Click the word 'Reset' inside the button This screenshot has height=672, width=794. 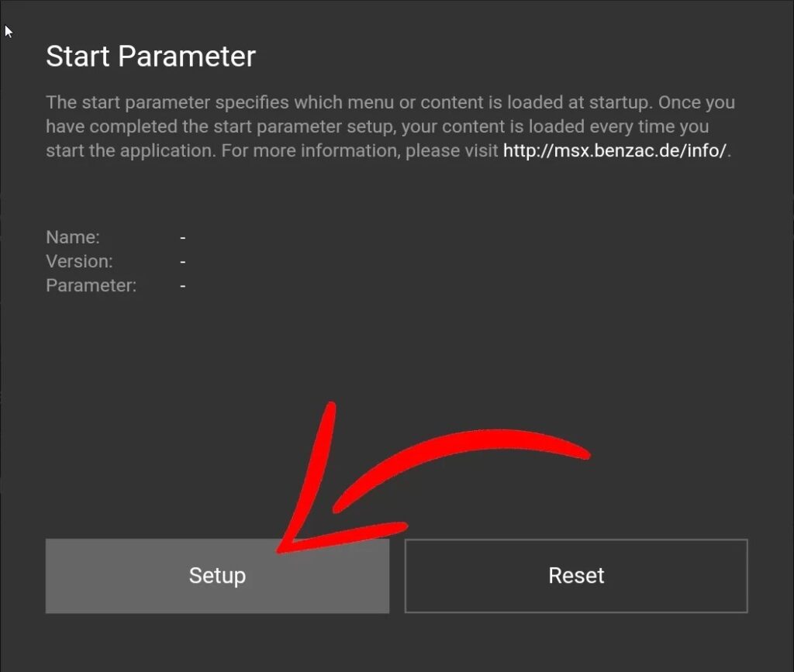[x=576, y=576]
